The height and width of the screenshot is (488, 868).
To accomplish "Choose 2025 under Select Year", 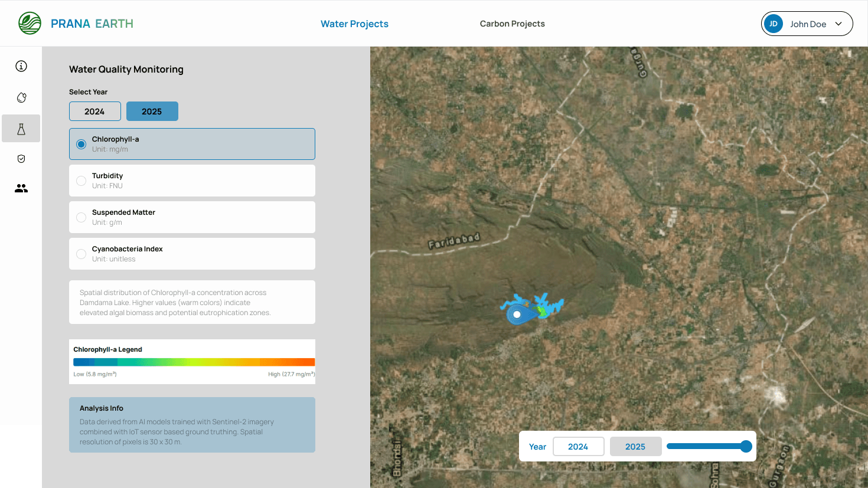I will click(152, 112).
